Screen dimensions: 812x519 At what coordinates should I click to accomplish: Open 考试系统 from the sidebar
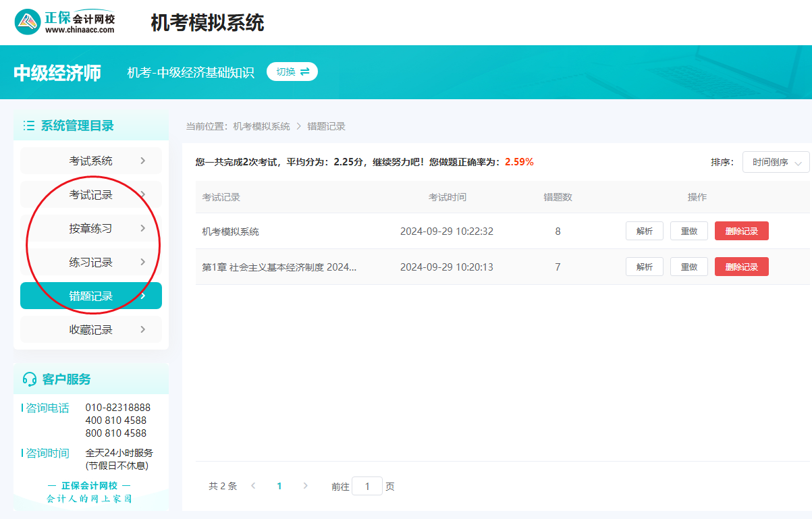pos(90,161)
